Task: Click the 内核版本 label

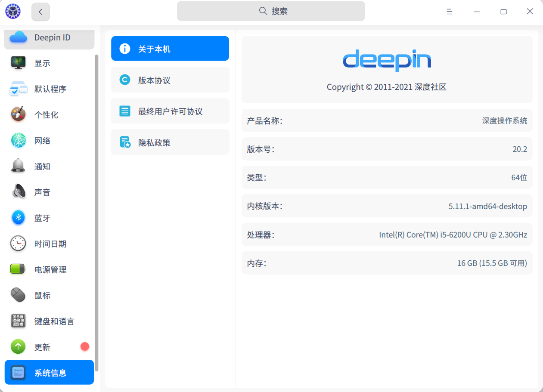Action: (x=264, y=206)
